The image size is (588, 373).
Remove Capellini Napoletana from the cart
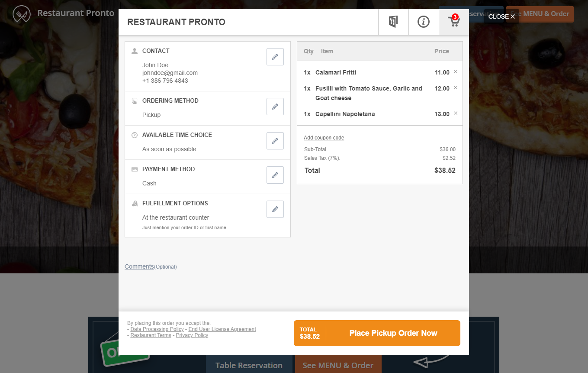(456, 114)
